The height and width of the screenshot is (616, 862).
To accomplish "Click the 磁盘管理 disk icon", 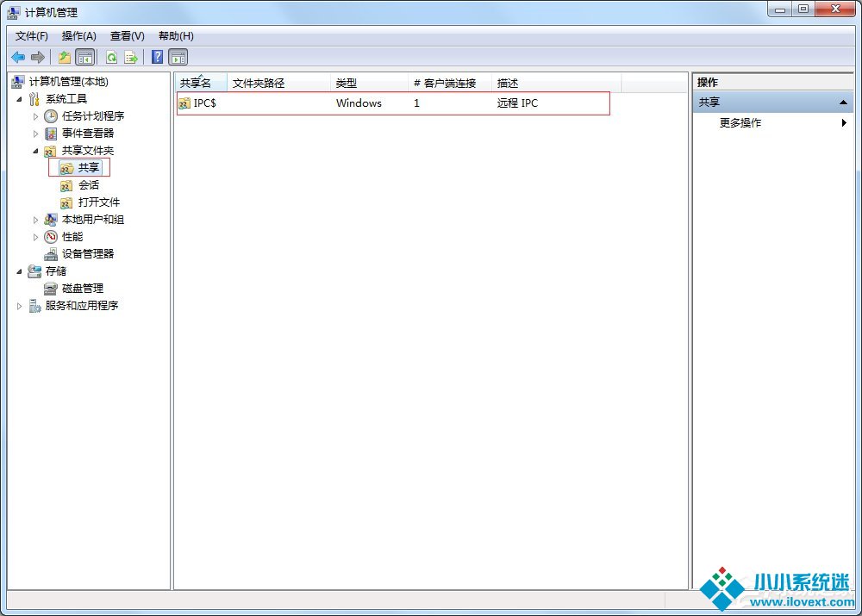I will tap(51, 289).
